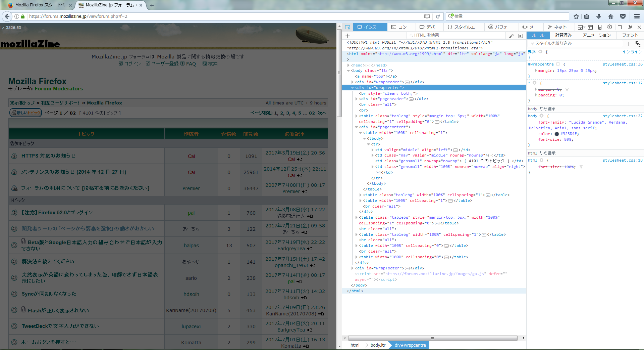Create a new node with plus icon
The height and width of the screenshot is (350, 644).
[x=348, y=36]
